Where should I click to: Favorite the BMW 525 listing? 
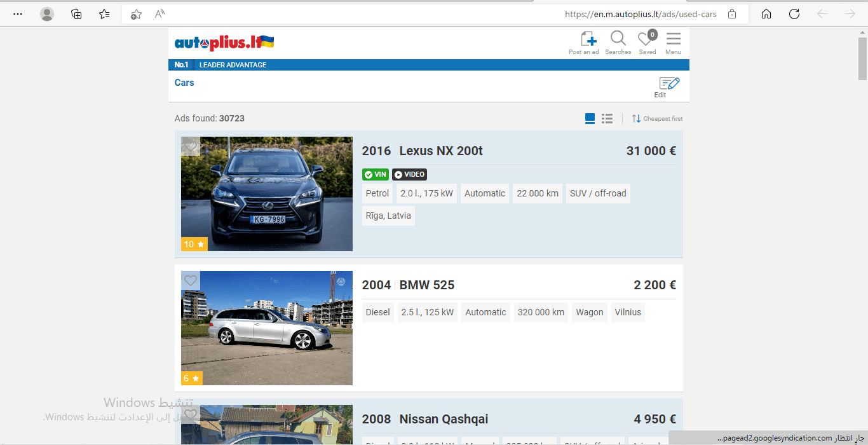[x=191, y=280]
